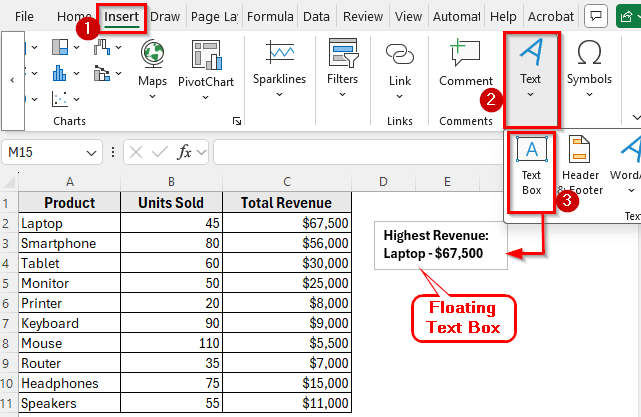Open the Name Box dropdown arrow
Screen dimensions: 641x417
point(92,152)
